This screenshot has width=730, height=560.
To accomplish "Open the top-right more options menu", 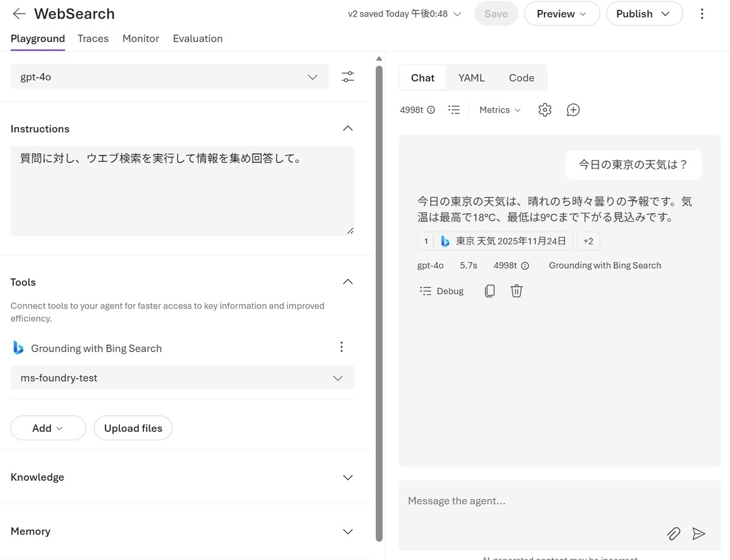I will [x=702, y=13].
